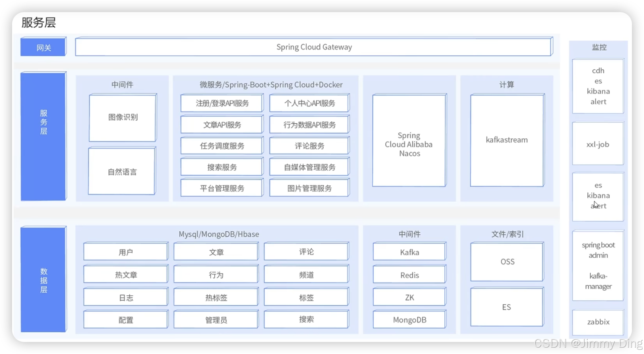Click the 文件/索引 section heading
The height and width of the screenshot is (354, 644).
(x=507, y=234)
